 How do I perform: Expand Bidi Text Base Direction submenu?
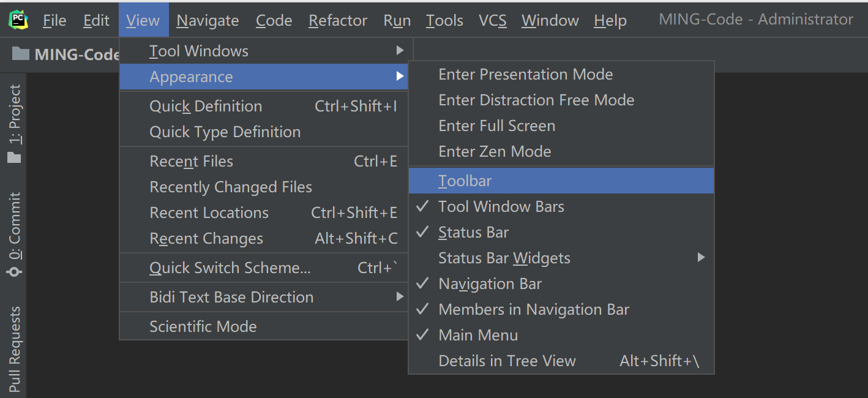[x=231, y=298]
